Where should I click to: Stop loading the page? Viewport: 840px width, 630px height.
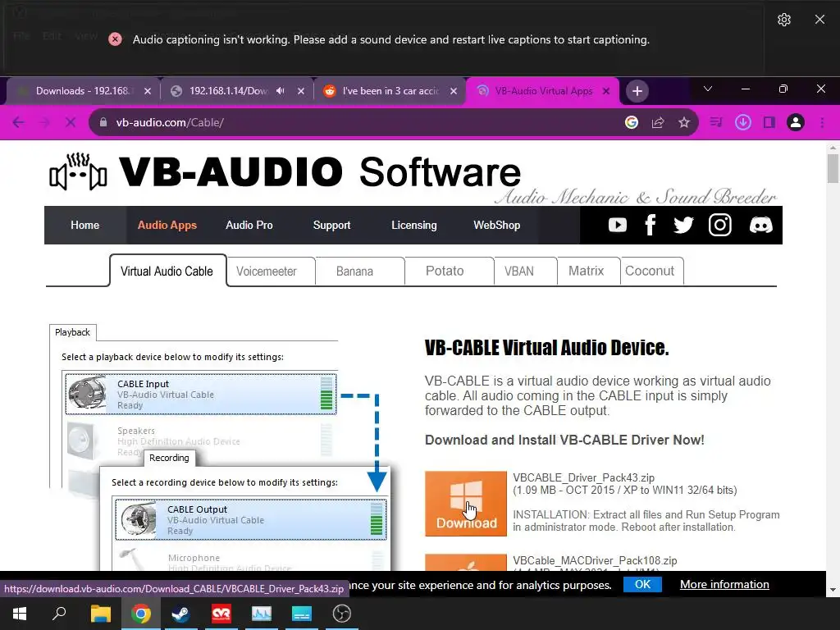pyautogui.click(x=71, y=122)
